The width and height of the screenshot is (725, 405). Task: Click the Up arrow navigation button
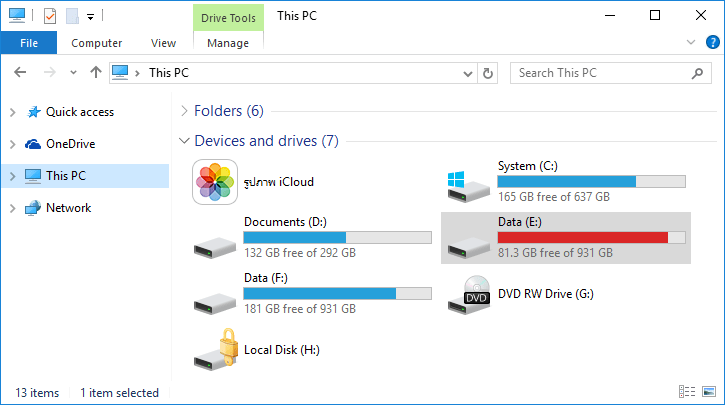(96, 73)
